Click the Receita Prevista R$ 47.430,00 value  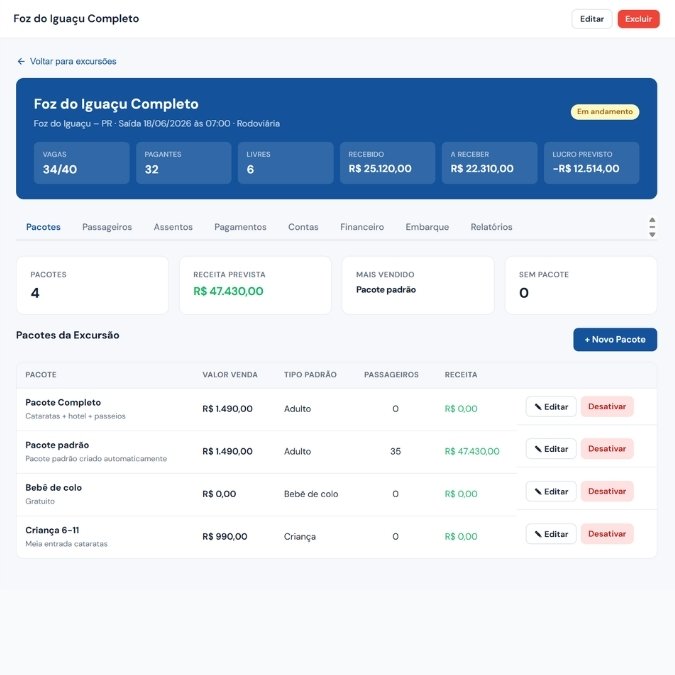click(x=228, y=291)
